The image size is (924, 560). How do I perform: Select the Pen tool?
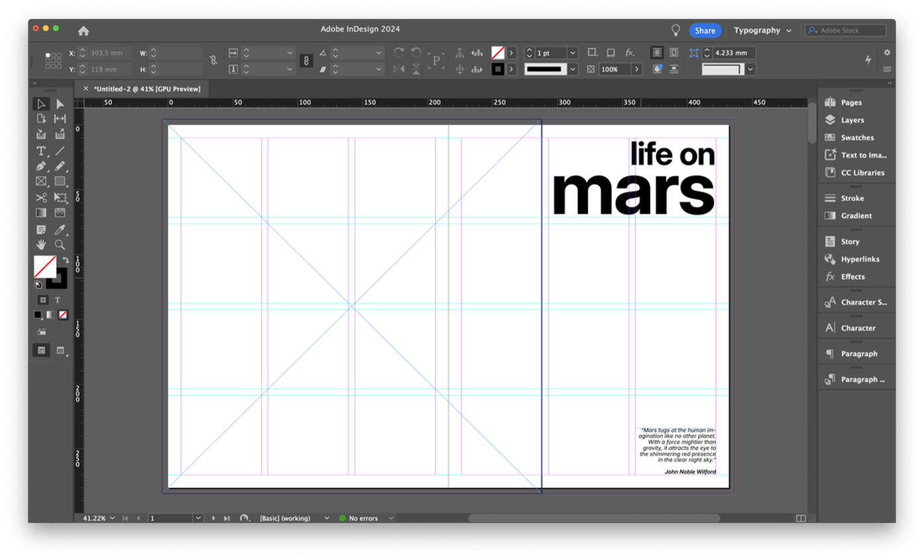point(41,166)
